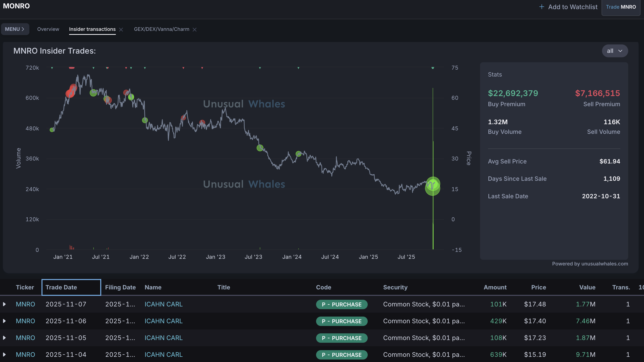
Task: Click the green buy marker near Jul '23
Action: pyautogui.click(x=260, y=148)
